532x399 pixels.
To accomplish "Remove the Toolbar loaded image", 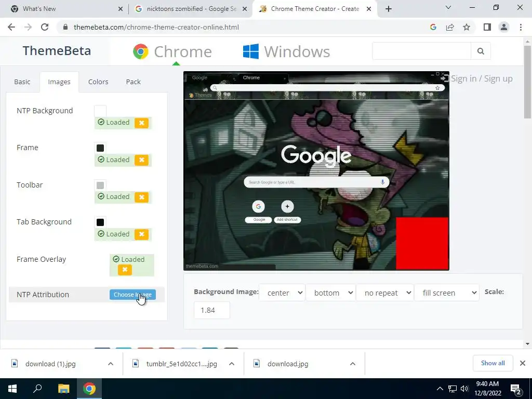I will (141, 197).
